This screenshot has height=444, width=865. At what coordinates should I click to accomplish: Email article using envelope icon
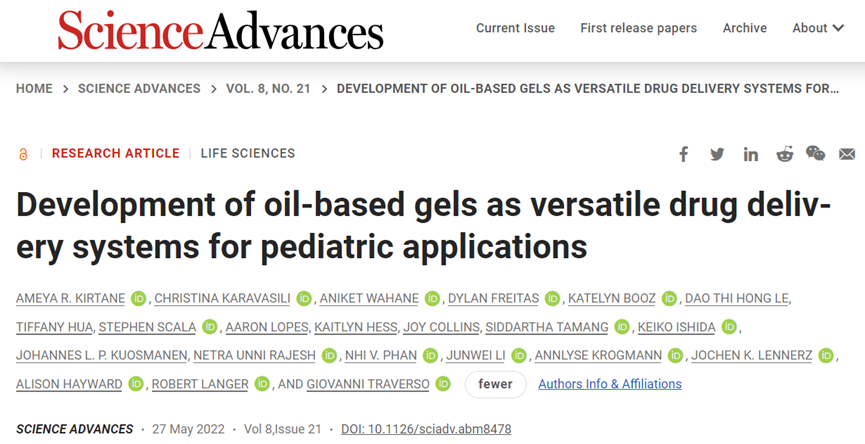(x=847, y=154)
